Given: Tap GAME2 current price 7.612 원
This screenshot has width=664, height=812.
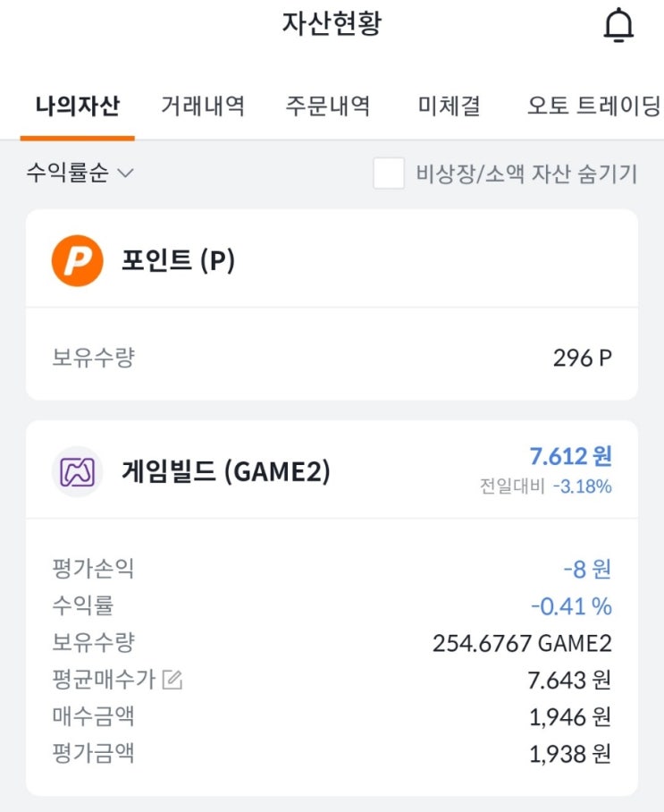Looking at the screenshot, I should tap(570, 456).
